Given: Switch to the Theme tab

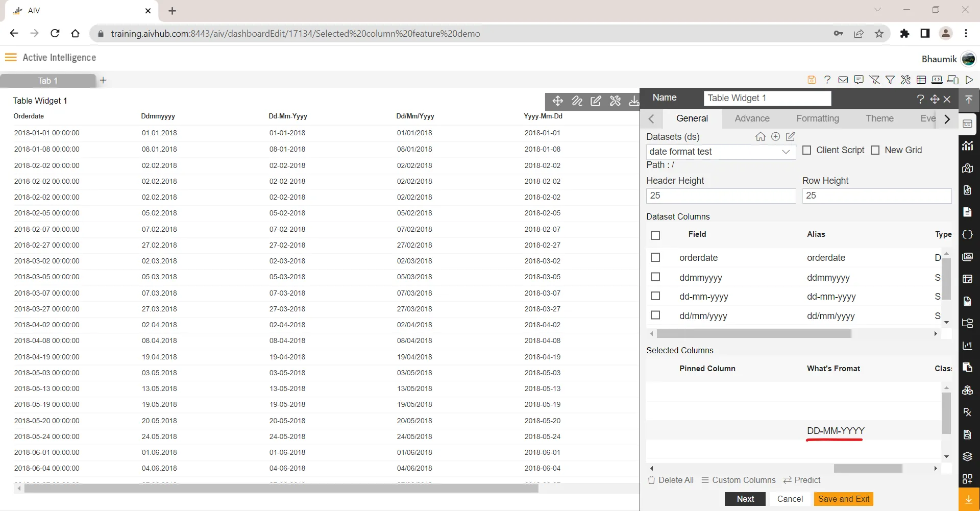Looking at the screenshot, I should coord(880,118).
